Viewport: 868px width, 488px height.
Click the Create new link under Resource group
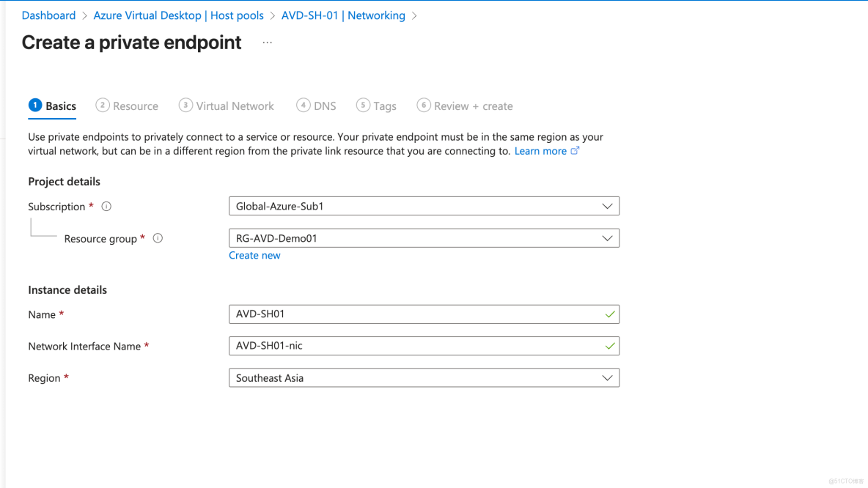254,255
